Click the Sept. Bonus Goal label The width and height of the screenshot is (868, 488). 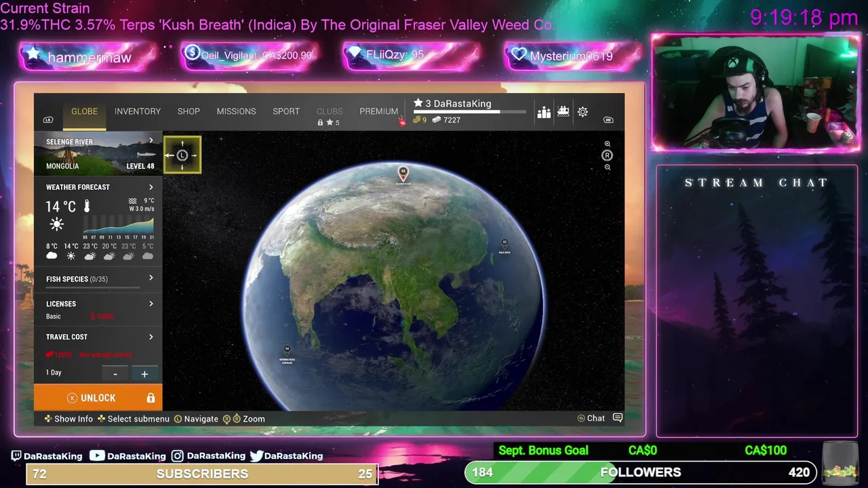coord(543,451)
